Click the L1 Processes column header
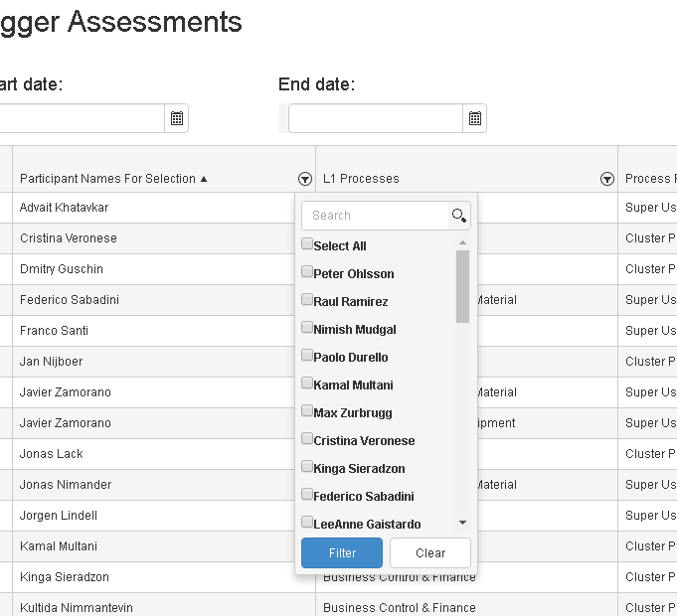This screenshot has width=677, height=616. [361, 179]
